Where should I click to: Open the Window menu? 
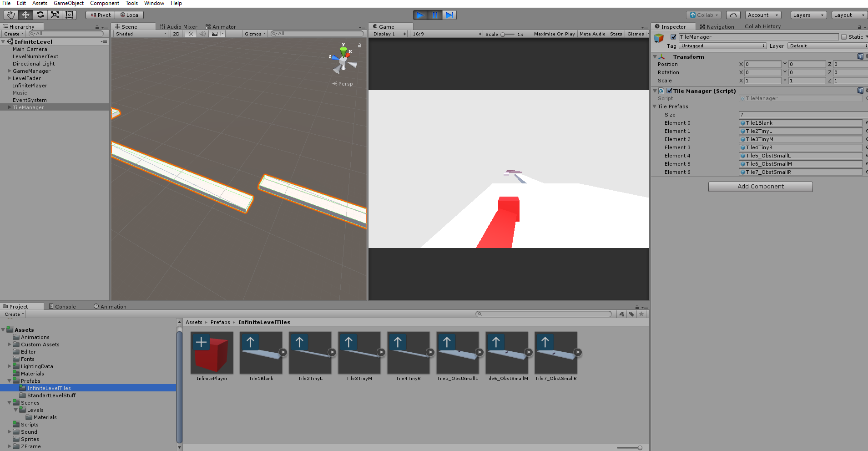154,3
